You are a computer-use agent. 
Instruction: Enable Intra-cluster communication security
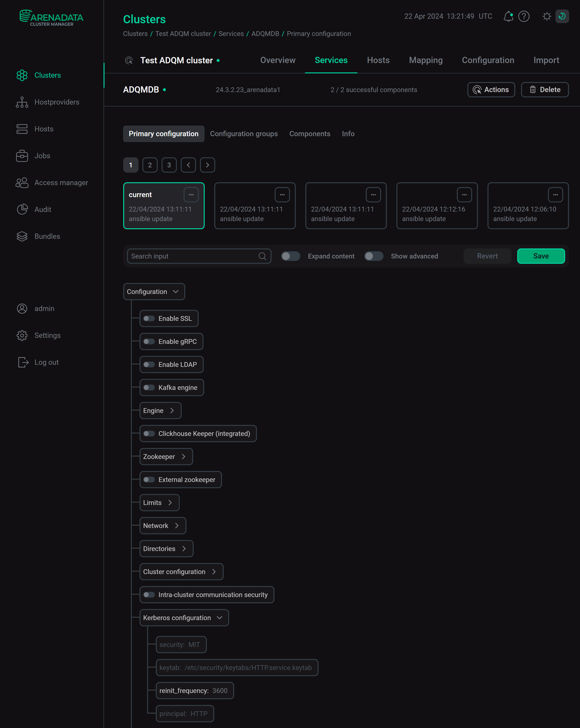(x=149, y=595)
